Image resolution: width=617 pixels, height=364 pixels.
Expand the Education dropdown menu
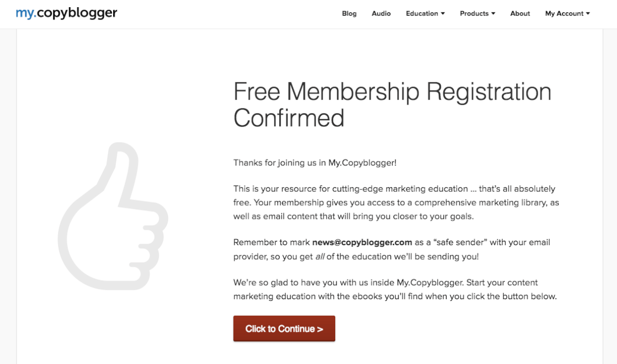(425, 13)
